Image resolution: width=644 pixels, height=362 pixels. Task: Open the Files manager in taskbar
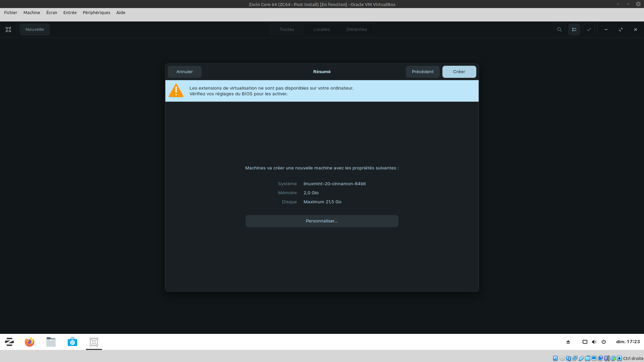pyautogui.click(x=51, y=342)
